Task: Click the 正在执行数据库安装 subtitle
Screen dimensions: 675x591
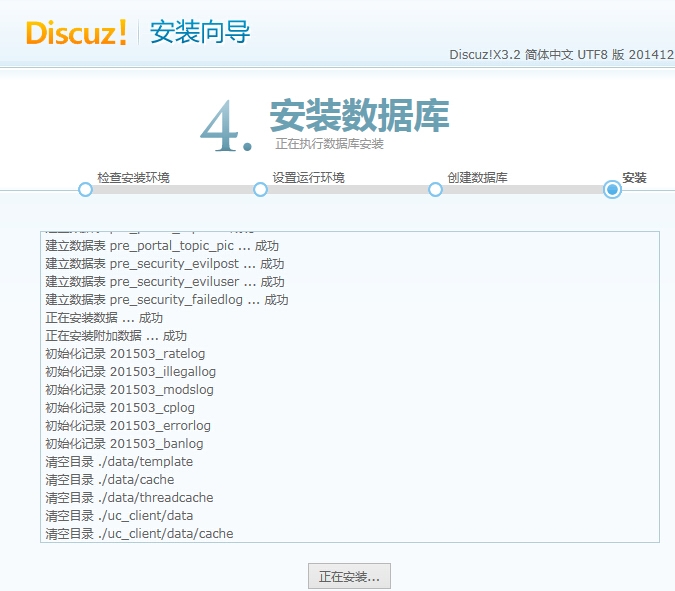Action: click(329, 144)
